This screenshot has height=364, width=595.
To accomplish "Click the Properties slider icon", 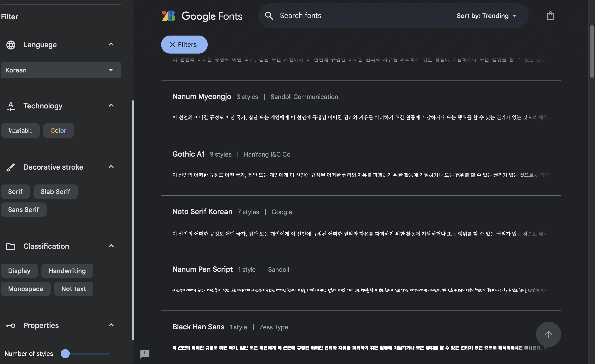I will 11,326.
